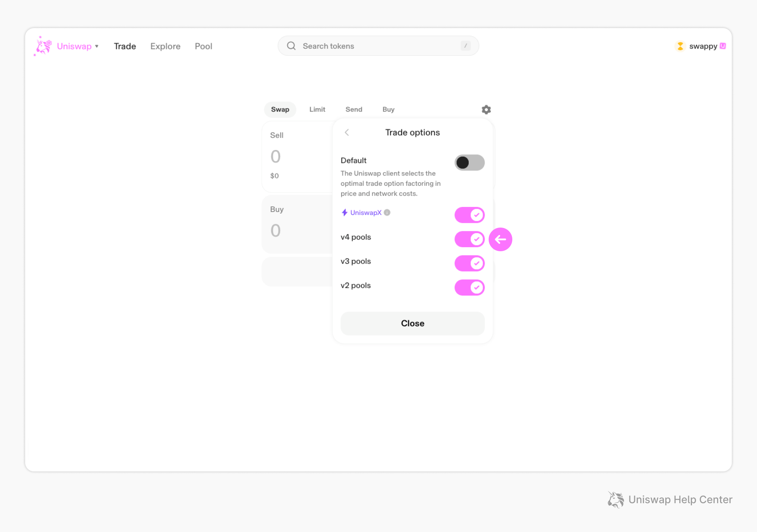Click the slash shortcut key badge

point(465,46)
